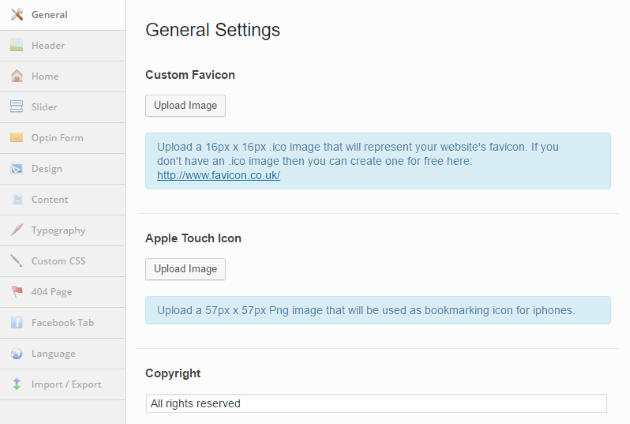Switch to the Content tab
Screen dimensions: 630x424
tap(63, 200)
